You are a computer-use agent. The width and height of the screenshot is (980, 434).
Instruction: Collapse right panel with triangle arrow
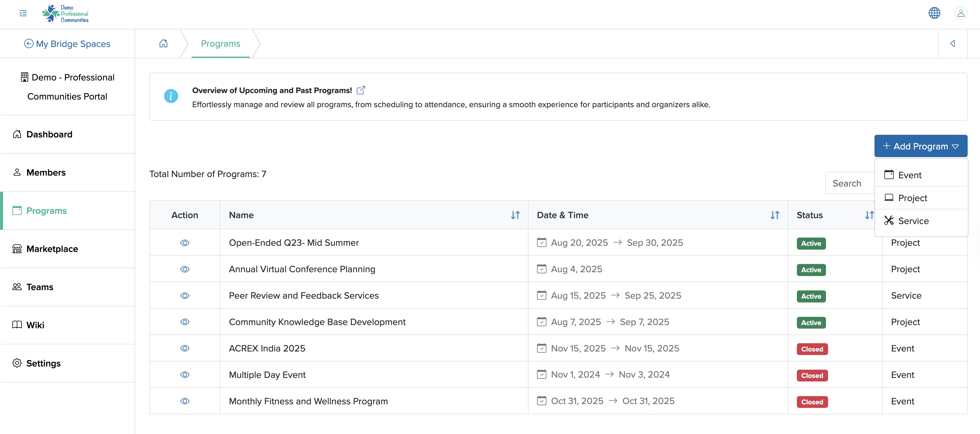pos(952,43)
